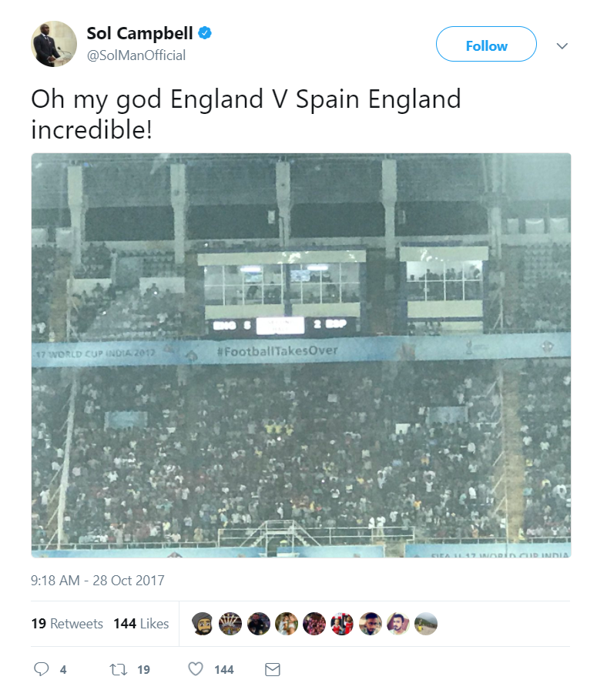Click the last liker's landscape avatar
The width and height of the screenshot is (597, 700).
tap(426, 624)
